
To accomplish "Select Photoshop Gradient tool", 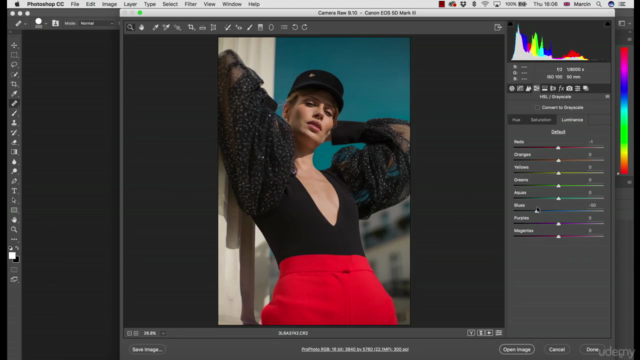I will [x=14, y=152].
